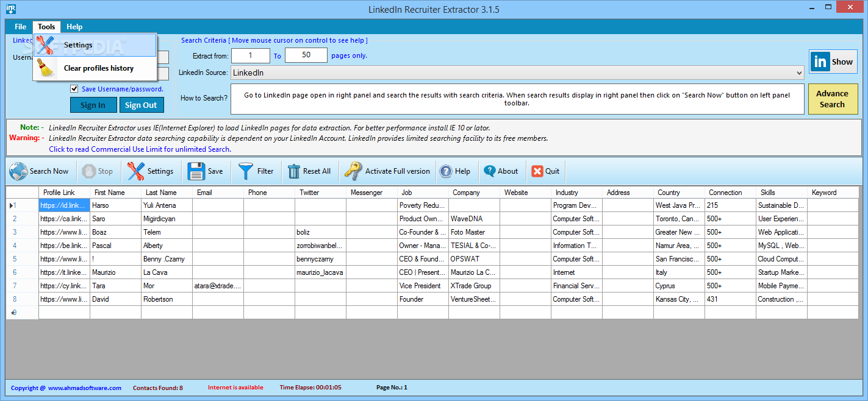Select row 1 header in results grid
Image resolution: width=868 pixels, height=401 pixels.
[23, 205]
